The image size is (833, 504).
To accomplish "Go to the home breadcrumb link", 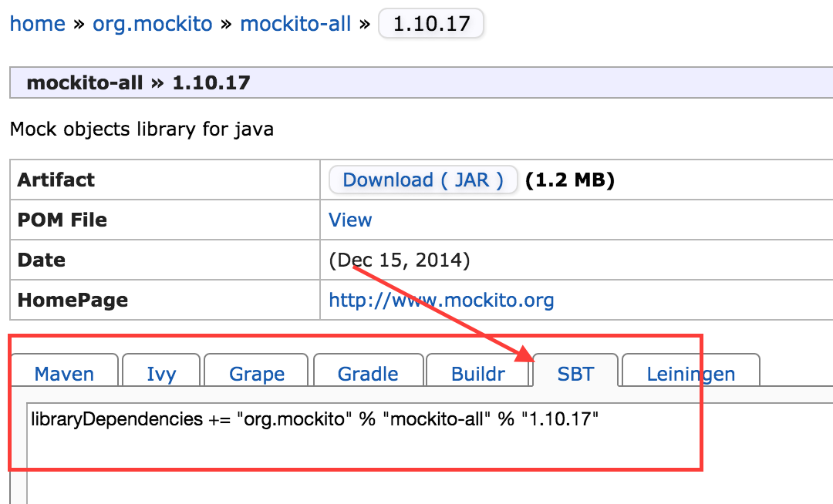I will [37, 24].
